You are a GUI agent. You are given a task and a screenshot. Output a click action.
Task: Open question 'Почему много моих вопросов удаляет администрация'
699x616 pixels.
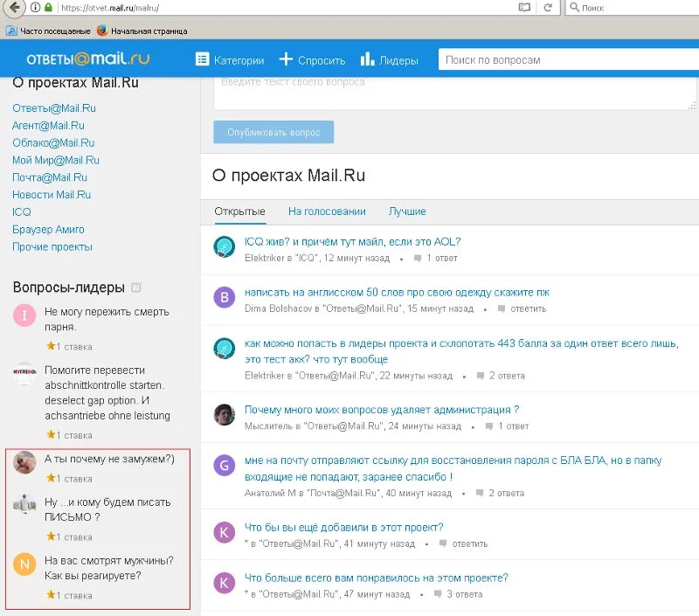click(382, 410)
